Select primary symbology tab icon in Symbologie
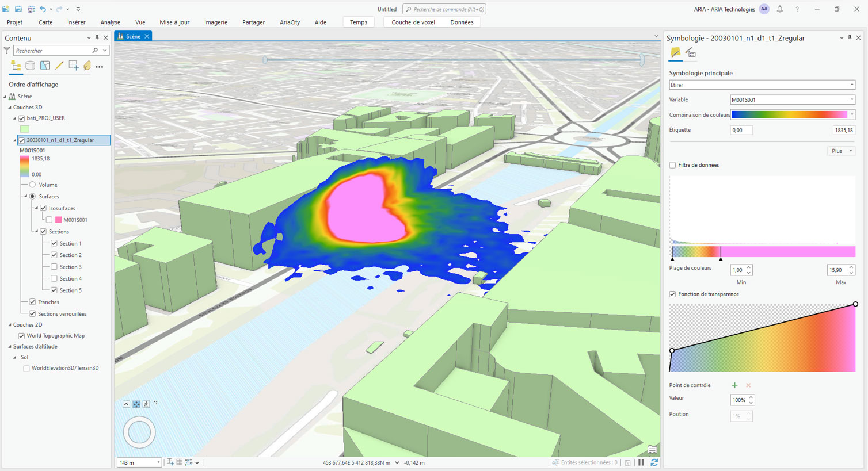The width and height of the screenshot is (868, 471). point(676,53)
